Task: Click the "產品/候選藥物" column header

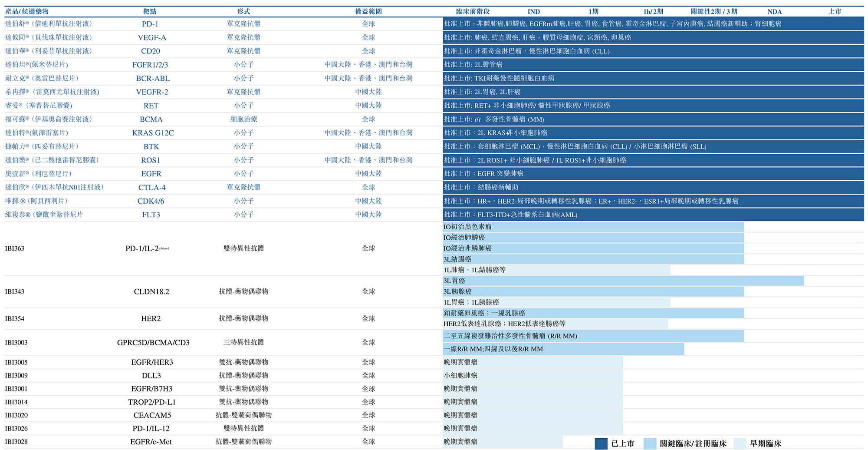Action: tap(27, 11)
